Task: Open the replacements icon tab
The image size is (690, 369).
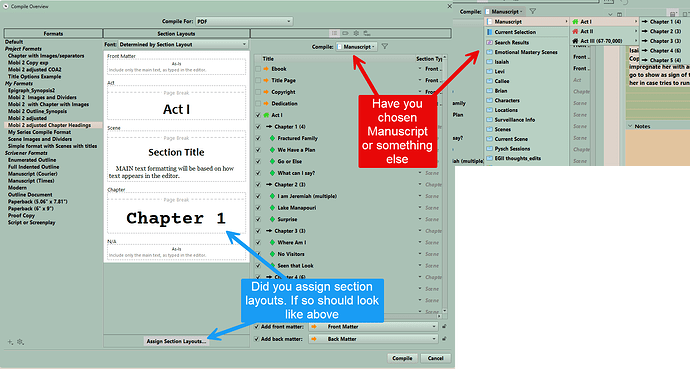Action: coord(367,33)
